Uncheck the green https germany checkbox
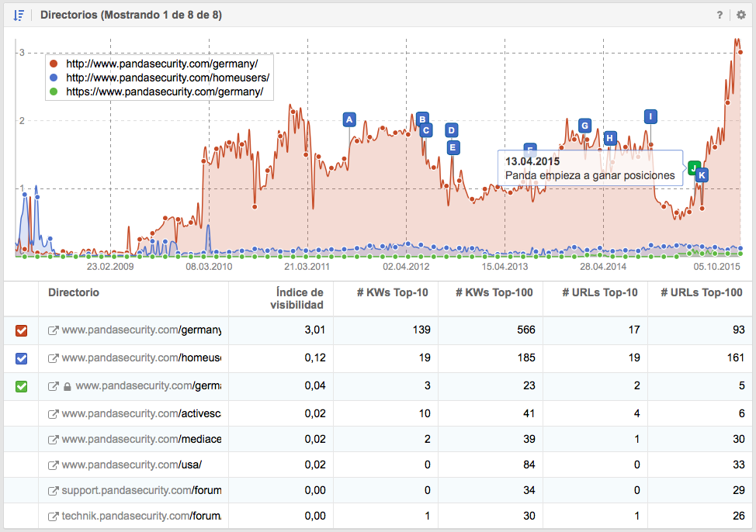756x532 pixels. (x=22, y=385)
